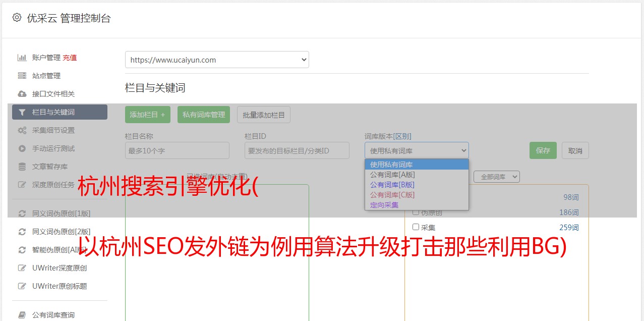Image resolution: width=644 pixels, height=321 pixels.
Task: Click the 栏目名称 input field
Action: point(177,150)
